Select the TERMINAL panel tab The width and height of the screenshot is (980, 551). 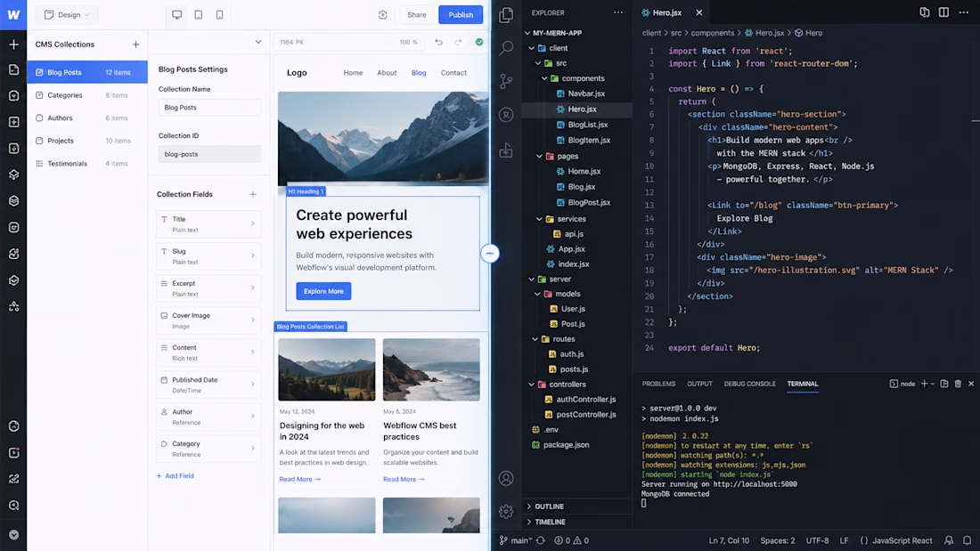click(x=803, y=384)
